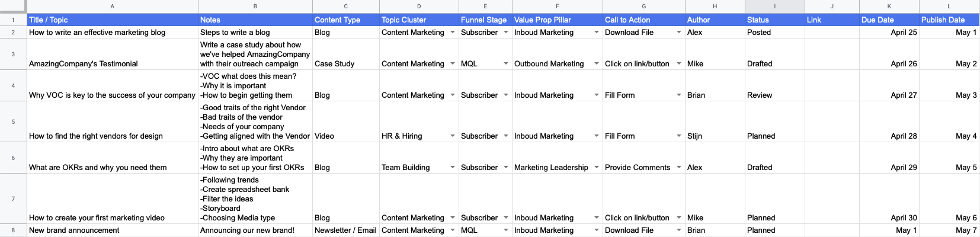Screen dimensions: 980x237
Task: Select row 5 header
Action: coord(13,121)
